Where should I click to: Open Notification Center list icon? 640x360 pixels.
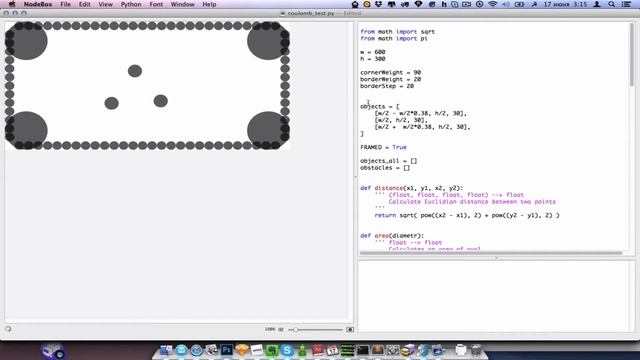[x=627, y=4]
